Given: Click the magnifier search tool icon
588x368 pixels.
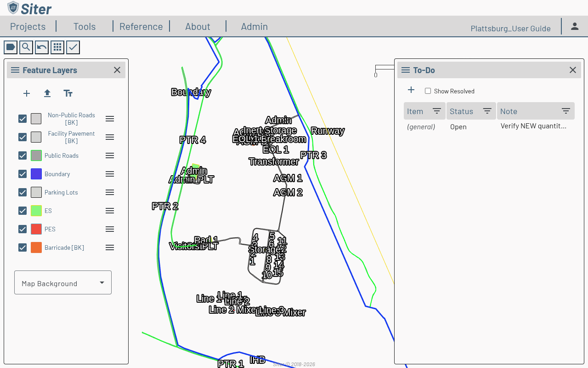Looking at the screenshot, I should pos(26,47).
